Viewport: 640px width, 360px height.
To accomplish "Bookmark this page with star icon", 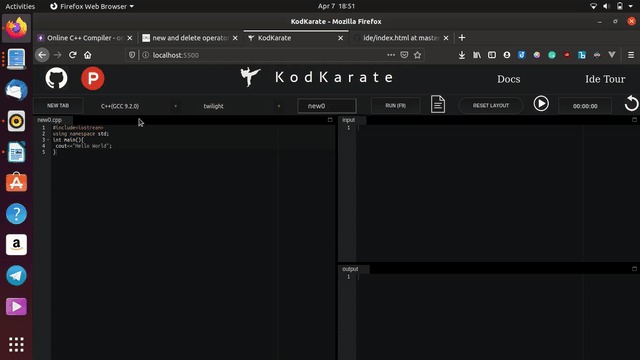I will [417, 55].
